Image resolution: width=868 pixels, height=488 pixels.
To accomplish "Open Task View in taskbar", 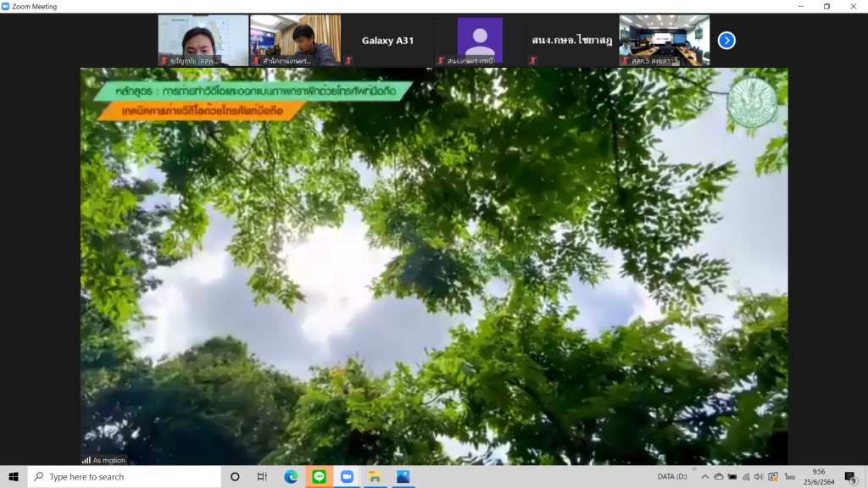I will click(x=263, y=477).
